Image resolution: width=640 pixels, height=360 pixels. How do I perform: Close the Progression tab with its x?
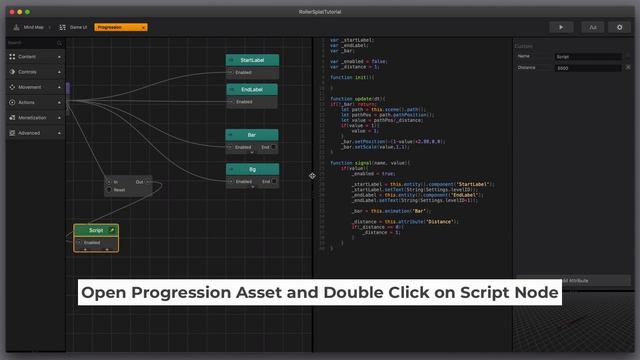tap(143, 27)
